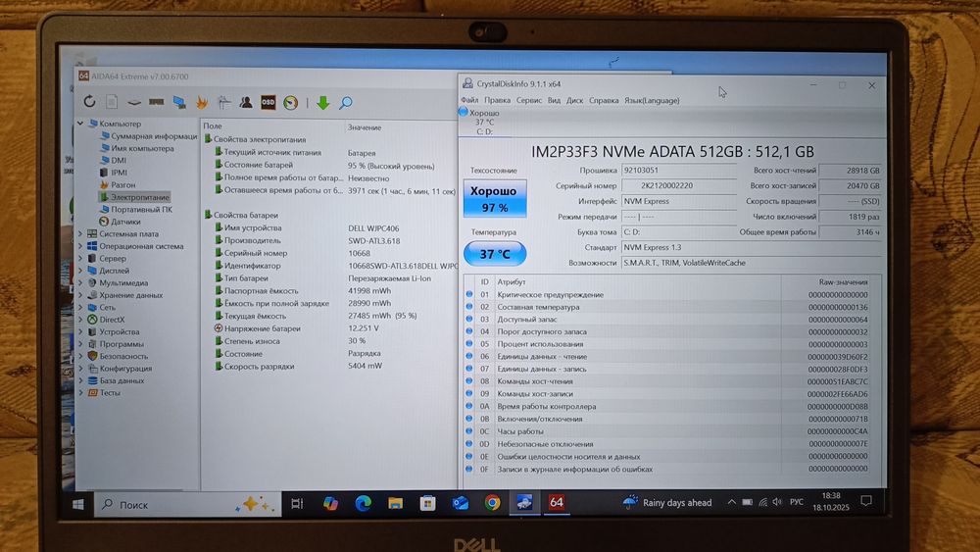Image resolution: width=980 pixels, height=552 pixels.
Task: Collapse the Компьютер tree node
Action: tap(80, 124)
